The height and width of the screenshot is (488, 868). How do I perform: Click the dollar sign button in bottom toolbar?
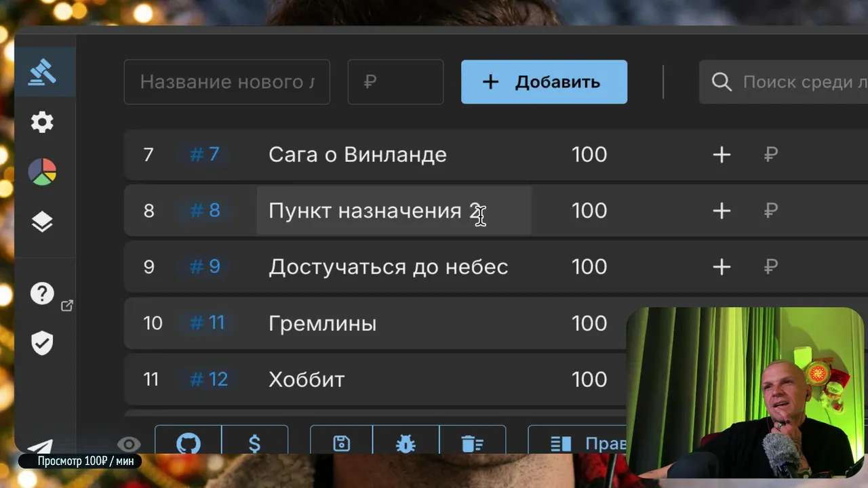(x=255, y=441)
